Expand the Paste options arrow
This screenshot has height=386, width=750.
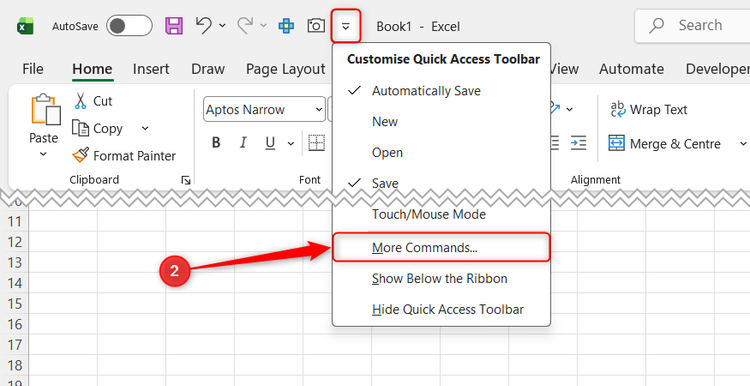(43, 154)
